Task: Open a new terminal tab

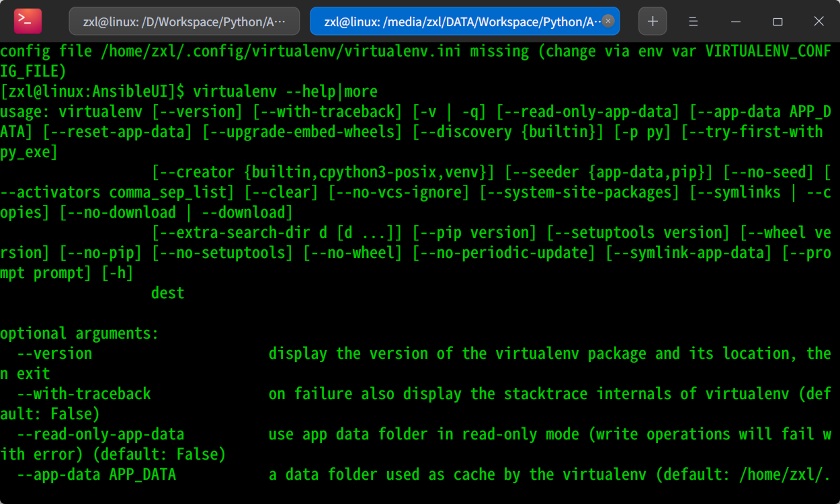Action: click(652, 21)
